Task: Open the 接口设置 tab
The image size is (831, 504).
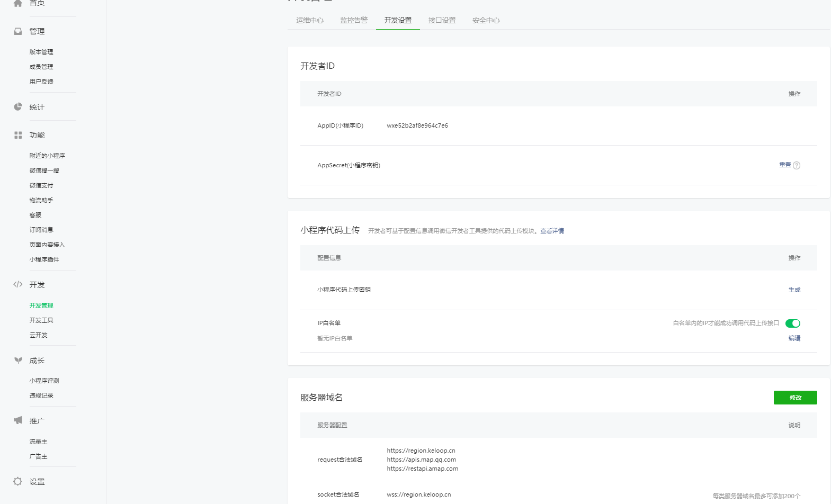Action: [442, 20]
